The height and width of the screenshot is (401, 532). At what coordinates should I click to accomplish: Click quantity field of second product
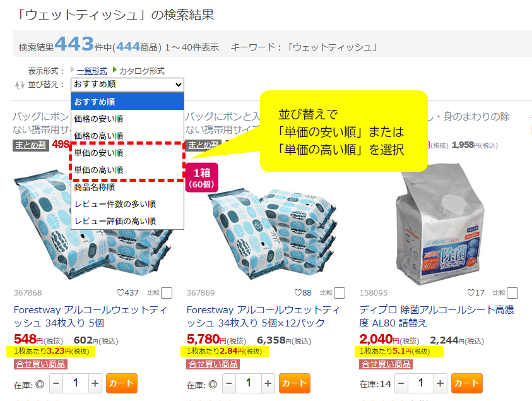249,383
